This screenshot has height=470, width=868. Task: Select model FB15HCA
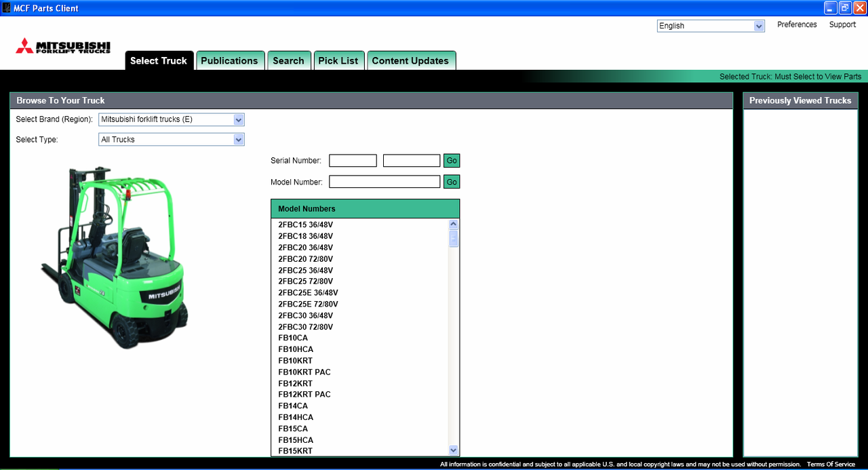(x=296, y=440)
